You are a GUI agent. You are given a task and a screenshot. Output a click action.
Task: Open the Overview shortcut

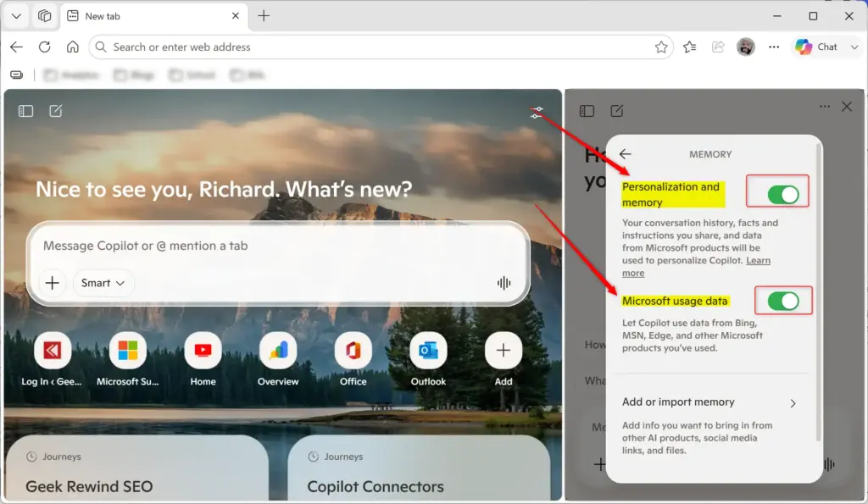click(278, 360)
